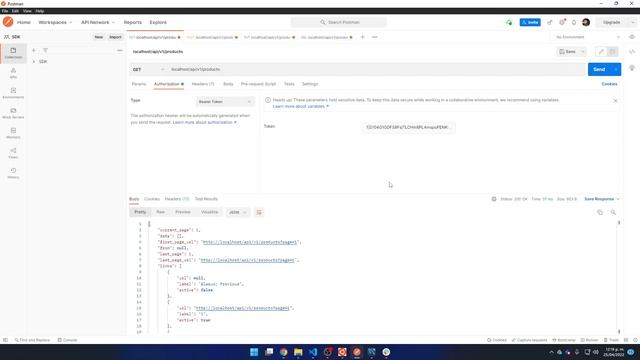Viewport: 640px width, 360px height.
Task: Switch to the Tests request tab
Action: [289, 84]
